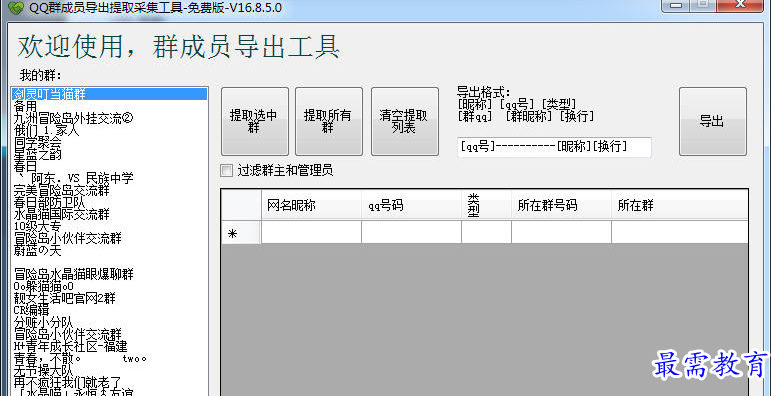Click the asterisk new-row header in the grid
The height and width of the screenshot is (396, 776).
click(x=241, y=232)
